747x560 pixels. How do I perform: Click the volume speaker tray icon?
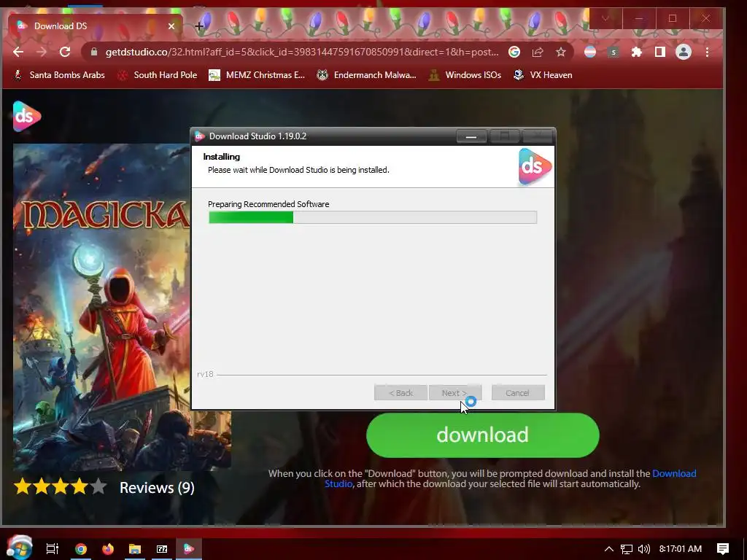click(643, 549)
